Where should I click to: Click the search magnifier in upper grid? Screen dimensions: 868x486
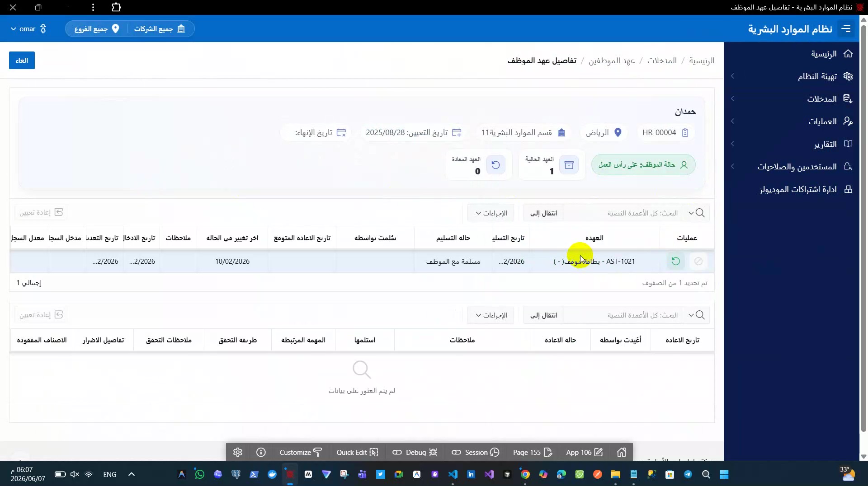700,213
